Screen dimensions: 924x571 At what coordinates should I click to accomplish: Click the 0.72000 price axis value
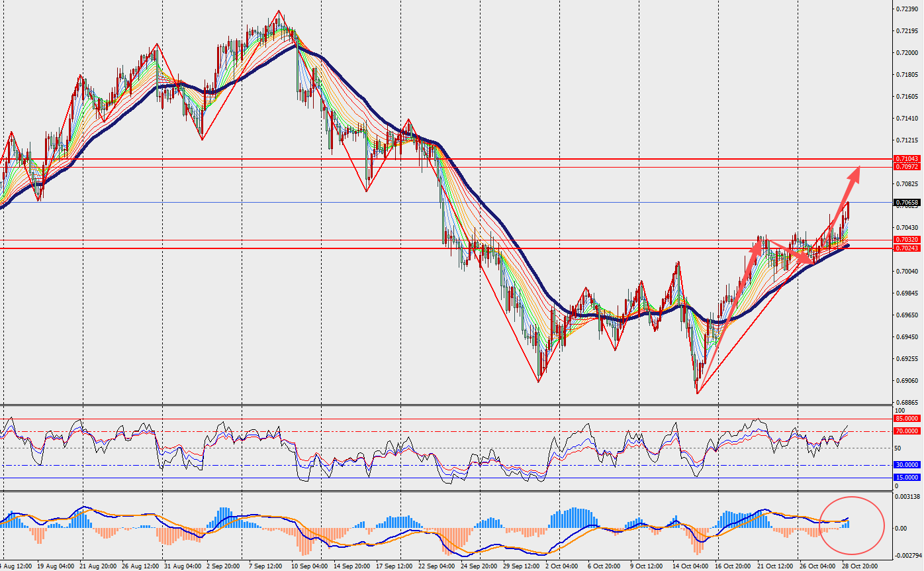click(906, 53)
